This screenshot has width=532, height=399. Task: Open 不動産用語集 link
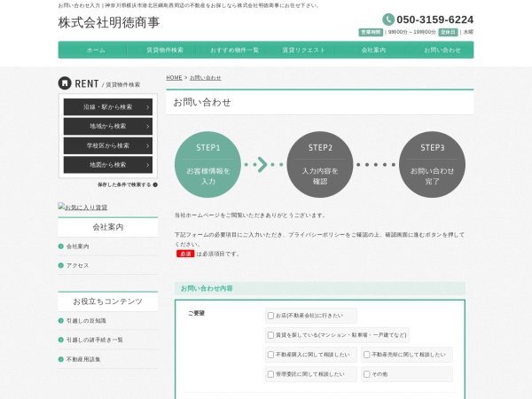83,359
